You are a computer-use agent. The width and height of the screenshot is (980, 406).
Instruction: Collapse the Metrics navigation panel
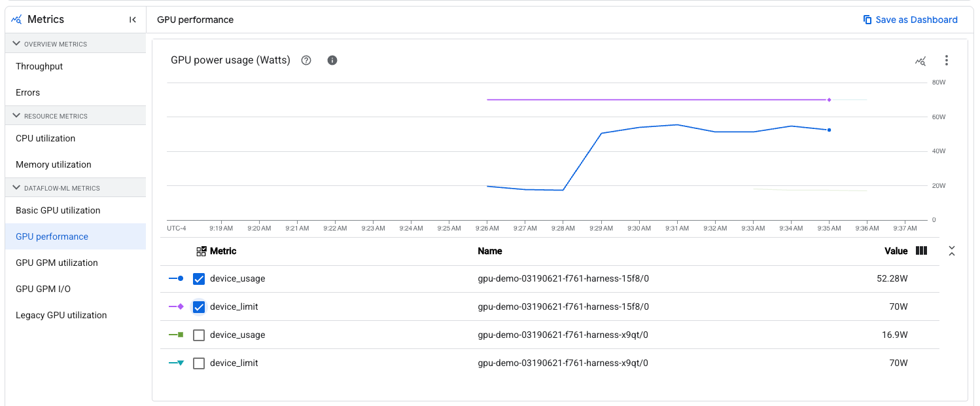(132, 19)
